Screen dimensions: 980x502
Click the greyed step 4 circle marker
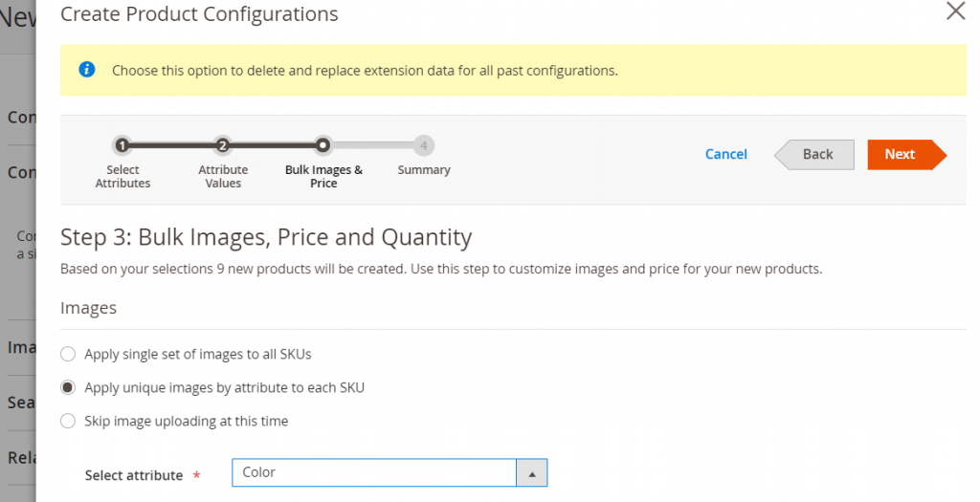(x=424, y=145)
